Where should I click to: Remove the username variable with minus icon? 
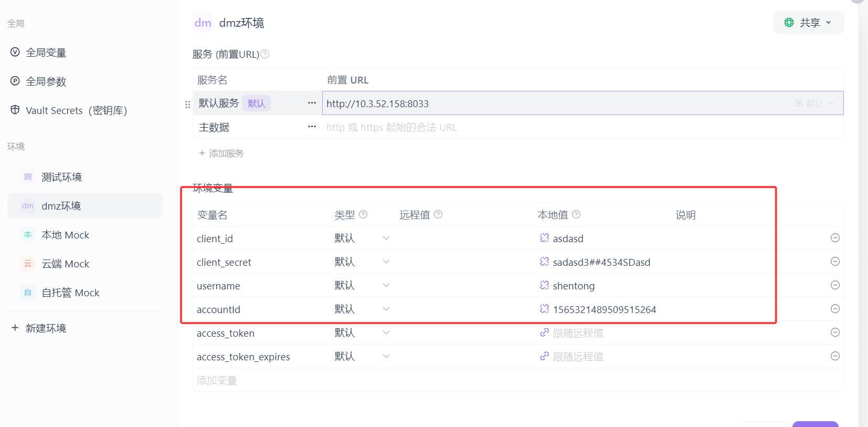[x=835, y=285]
